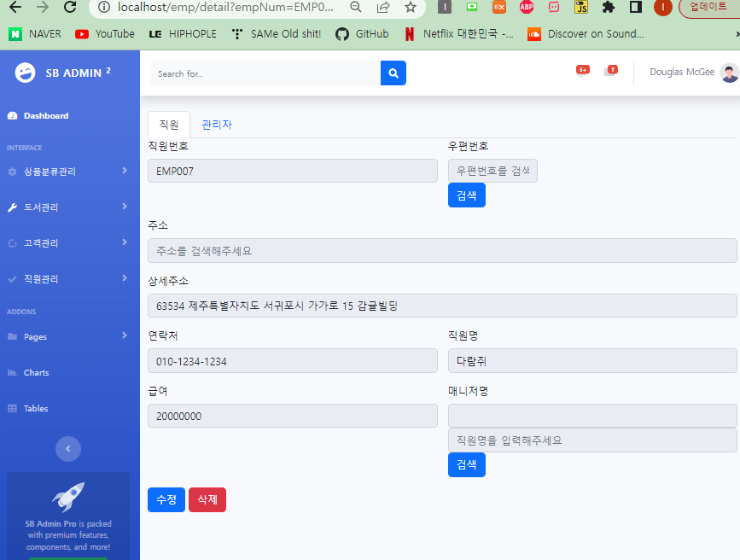Screen dimensions: 740x560
Task: Click 검색 button under 매니저명
Action: 467,464
